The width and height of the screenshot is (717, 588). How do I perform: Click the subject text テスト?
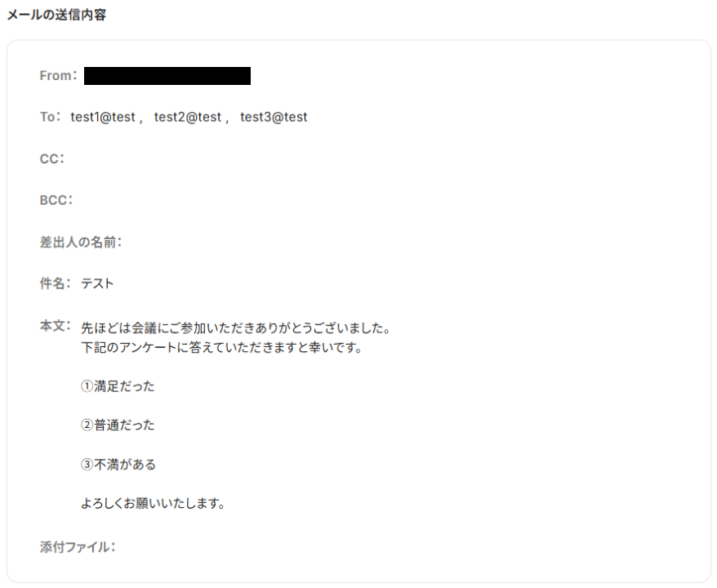[97, 283]
